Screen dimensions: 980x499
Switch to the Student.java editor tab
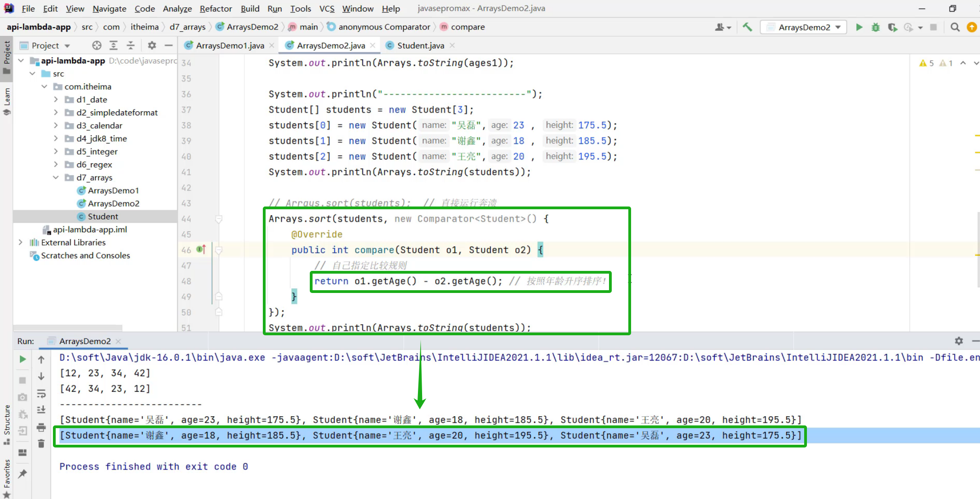coord(420,45)
